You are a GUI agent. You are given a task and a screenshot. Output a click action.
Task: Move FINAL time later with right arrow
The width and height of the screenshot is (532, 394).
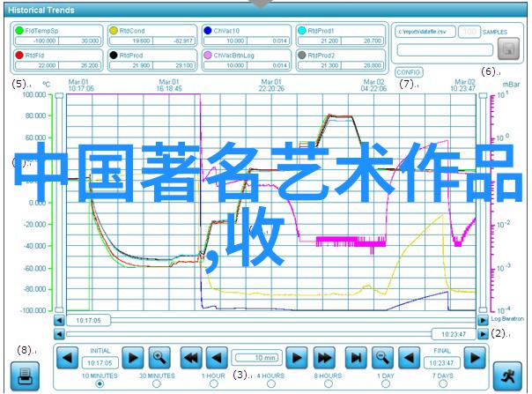click(475, 358)
